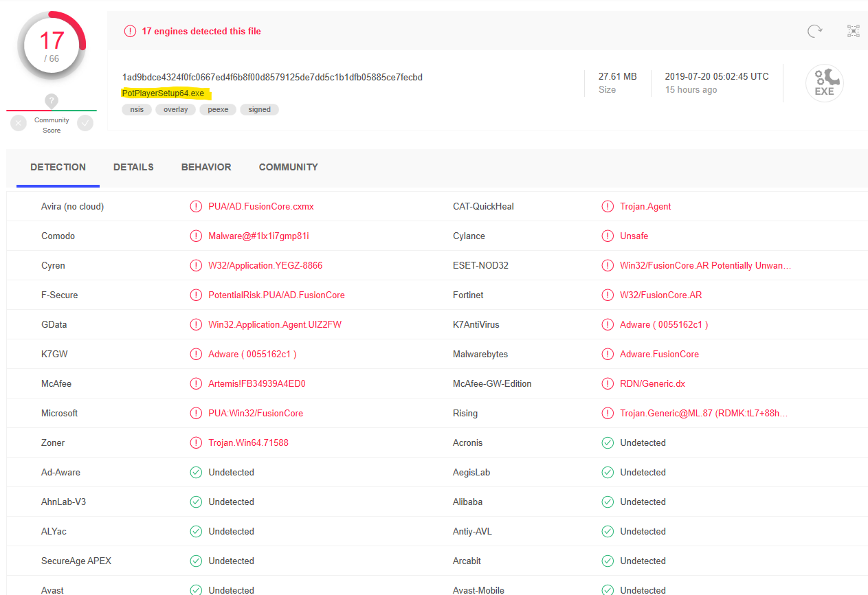Click the community score question mark
868x595 pixels.
pos(52,101)
